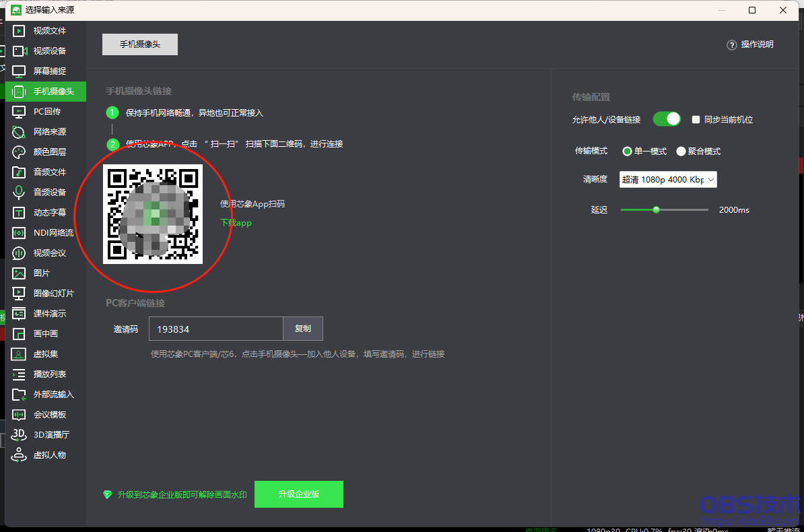The height and width of the screenshot is (532, 804).
Task: Open the 操作说明 link text
Action: point(757,44)
